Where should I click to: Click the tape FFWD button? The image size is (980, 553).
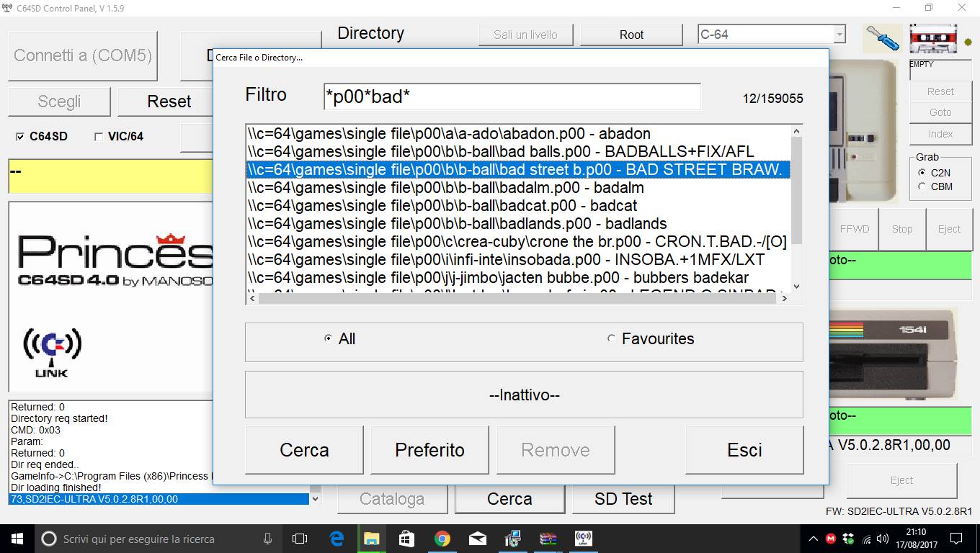pyautogui.click(x=855, y=229)
